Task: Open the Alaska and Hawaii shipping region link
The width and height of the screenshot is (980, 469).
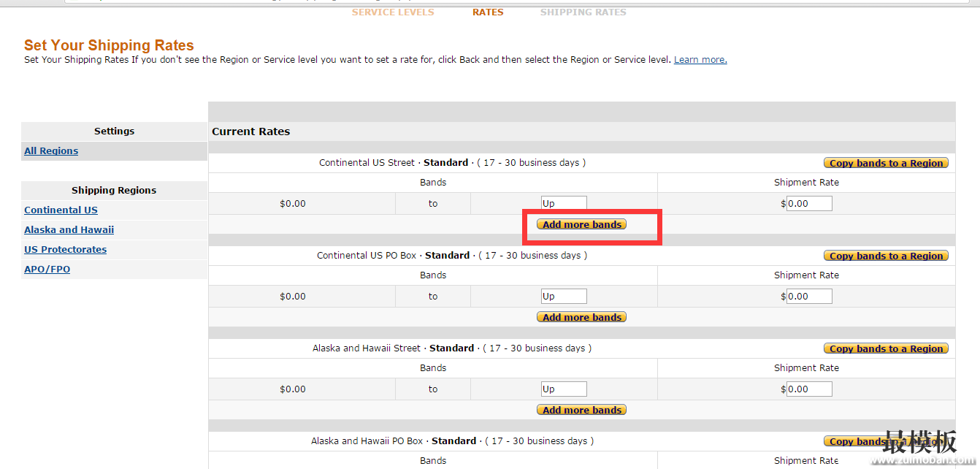Action: tap(69, 230)
